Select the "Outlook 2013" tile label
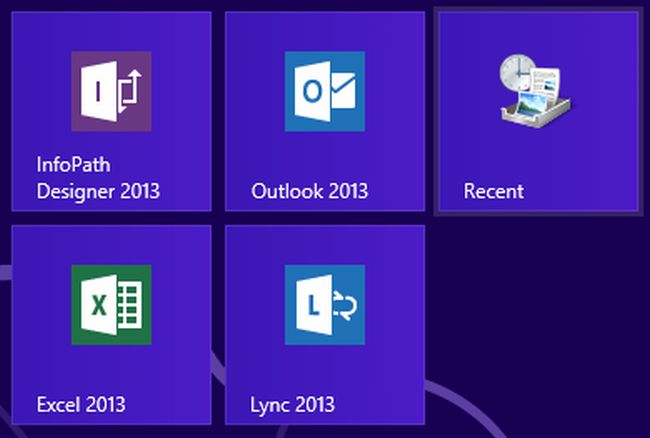The height and width of the screenshot is (438, 650). click(310, 191)
